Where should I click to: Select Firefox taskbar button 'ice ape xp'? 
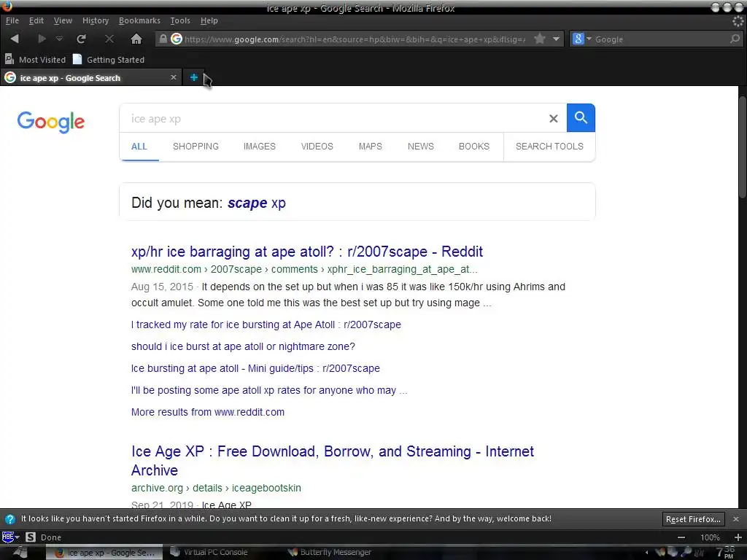(105, 553)
